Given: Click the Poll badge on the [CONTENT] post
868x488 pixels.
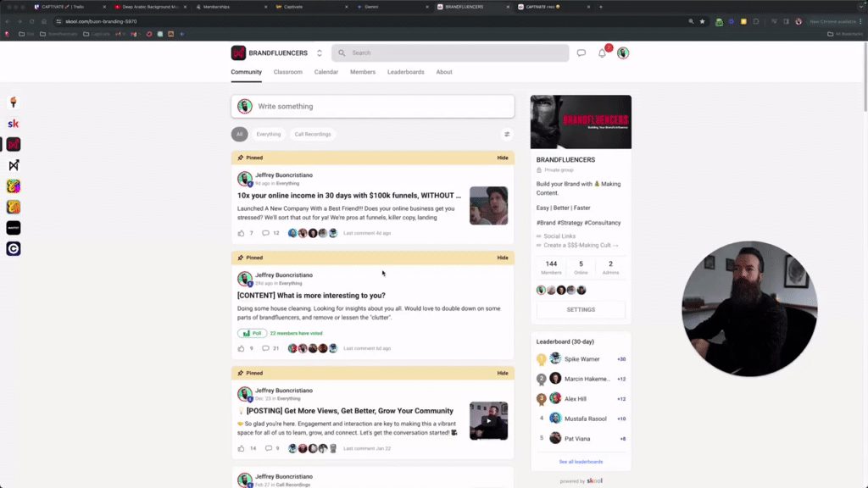Looking at the screenshot, I should pyautogui.click(x=253, y=333).
